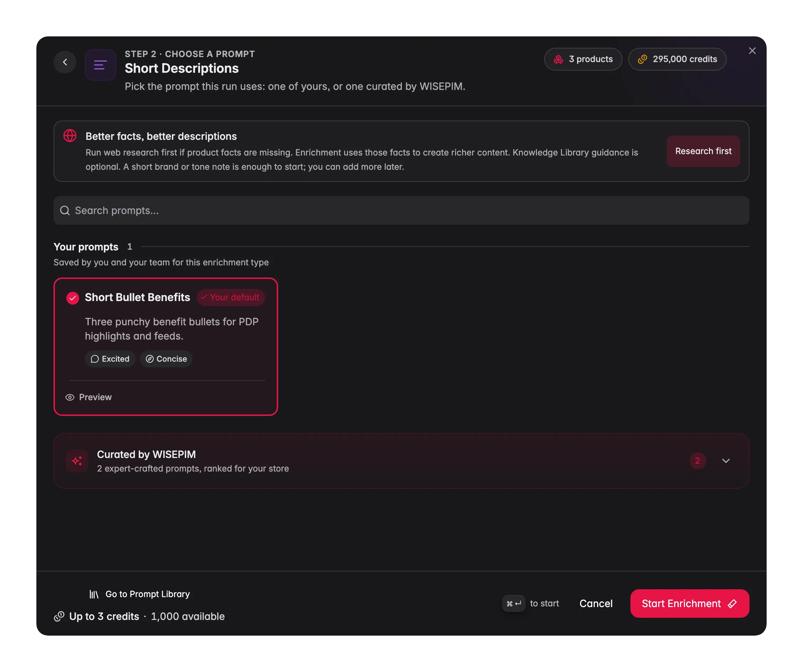Viewport: 803px width, 672px height.
Task: Expand the Curated by WISEPIM section chevron
Action: tap(726, 461)
